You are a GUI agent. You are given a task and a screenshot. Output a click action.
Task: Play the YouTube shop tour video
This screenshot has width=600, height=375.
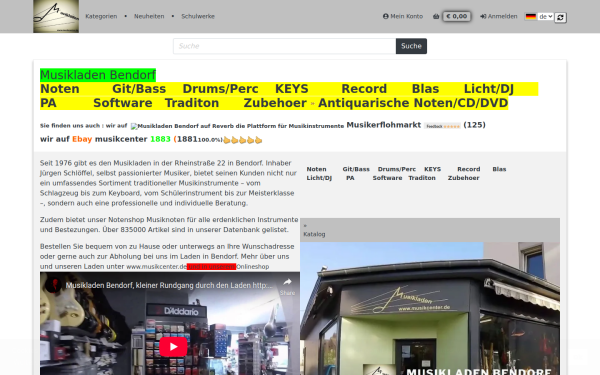click(x=173, y=347)
